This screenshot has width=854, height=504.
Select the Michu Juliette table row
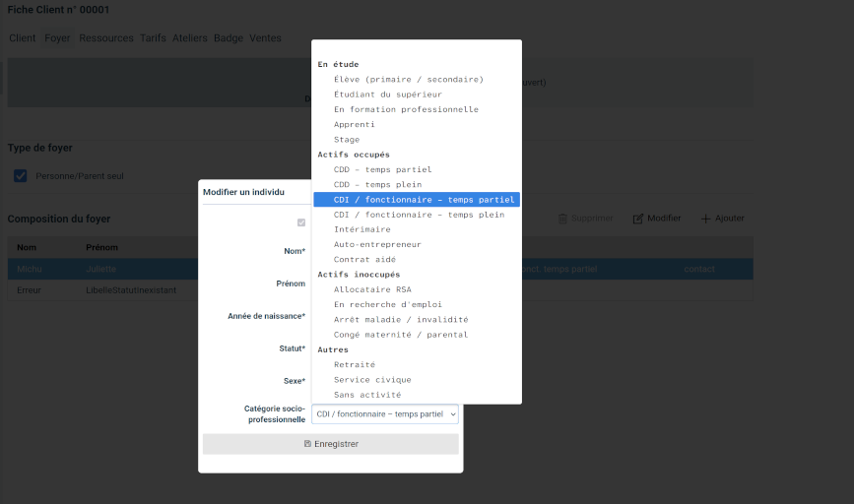(x=99, y=268)
